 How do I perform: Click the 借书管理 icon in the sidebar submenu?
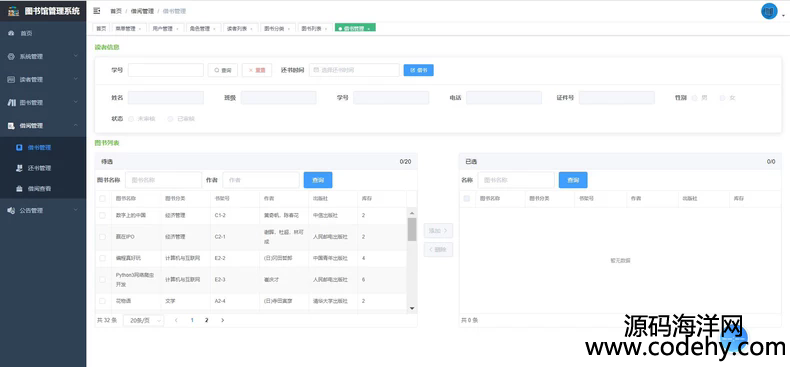tap(19, 148)
